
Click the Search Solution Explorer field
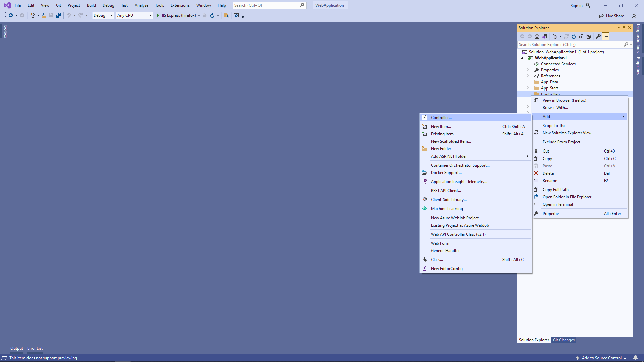pyautogui.click(x=570, y=45)
